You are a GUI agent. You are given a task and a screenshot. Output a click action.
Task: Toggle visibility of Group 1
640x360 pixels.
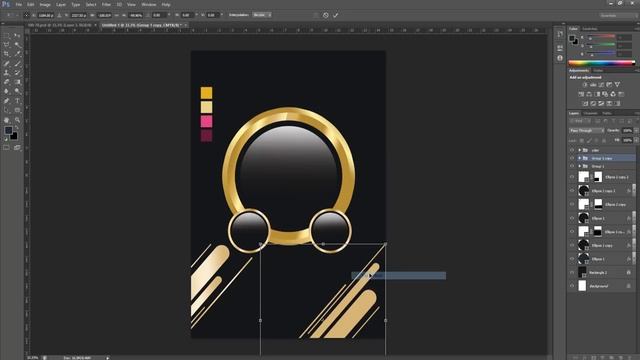572,166
